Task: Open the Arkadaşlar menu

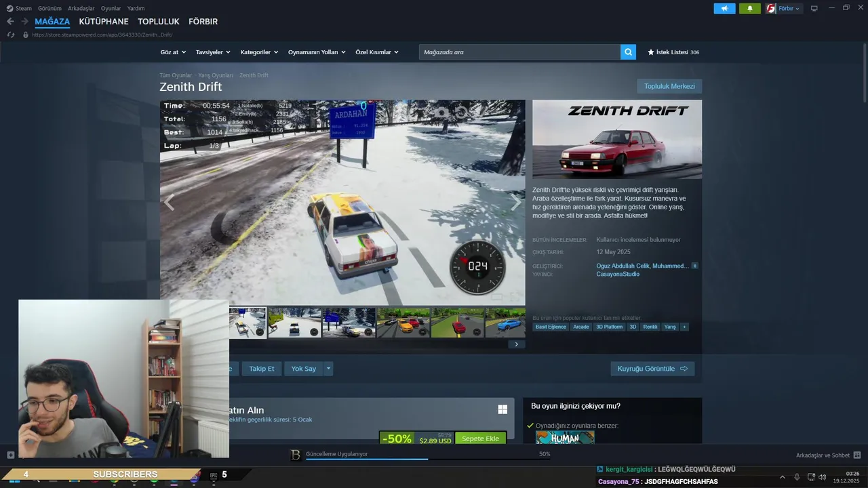Action: pos(81,8)
